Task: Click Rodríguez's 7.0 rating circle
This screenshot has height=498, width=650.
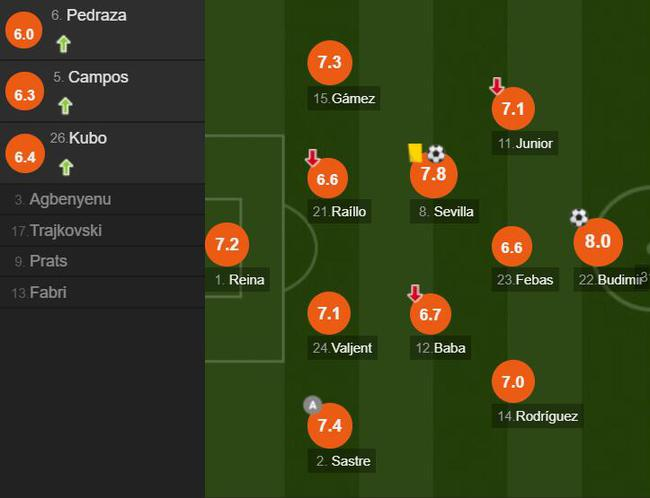Action: click(x=513, y=381)
